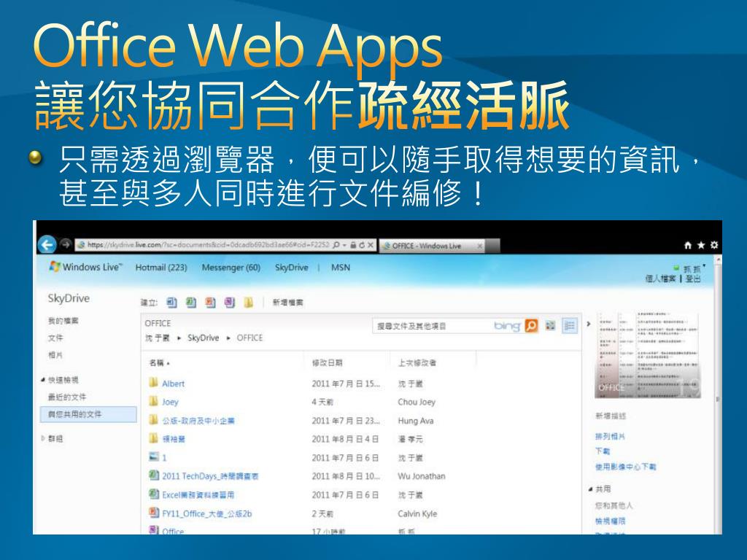Open the browser Home icon
Image resolution: width=747 pixels, height=560 pixels.
(x=687, y=245)
